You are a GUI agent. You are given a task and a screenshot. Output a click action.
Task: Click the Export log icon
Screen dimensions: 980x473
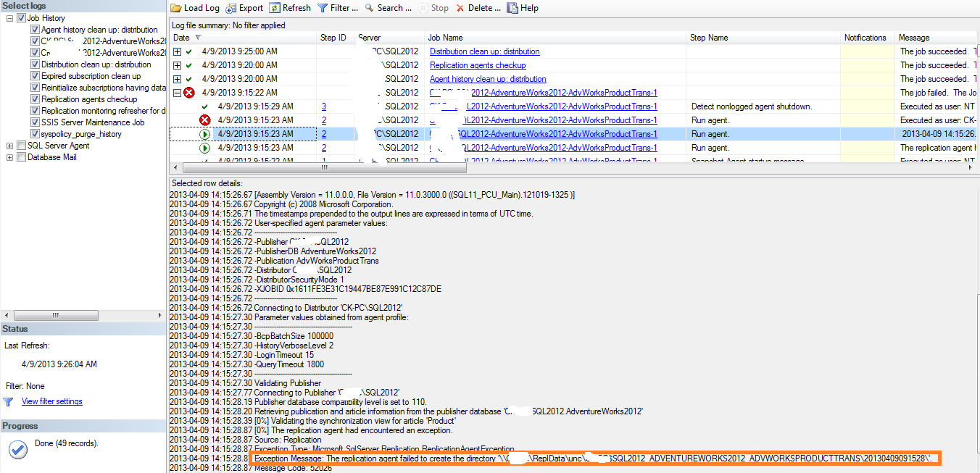point(244,8)
